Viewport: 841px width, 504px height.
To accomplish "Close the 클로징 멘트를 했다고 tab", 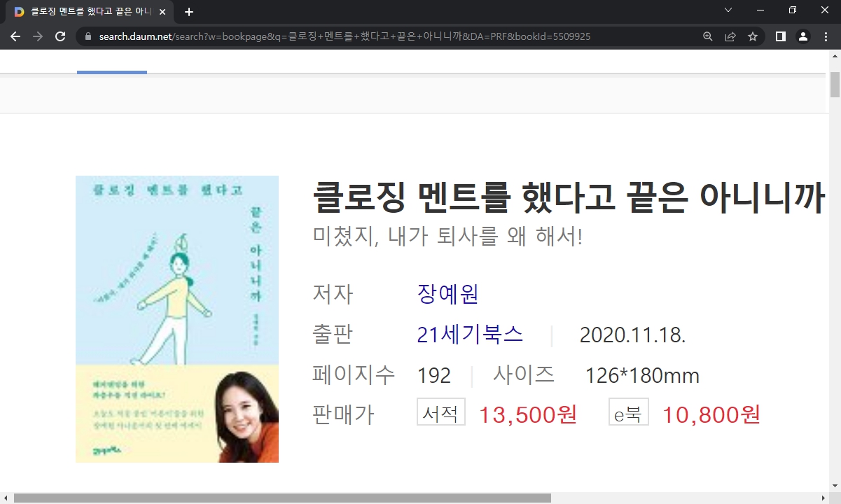I will (x=162, y=12).
